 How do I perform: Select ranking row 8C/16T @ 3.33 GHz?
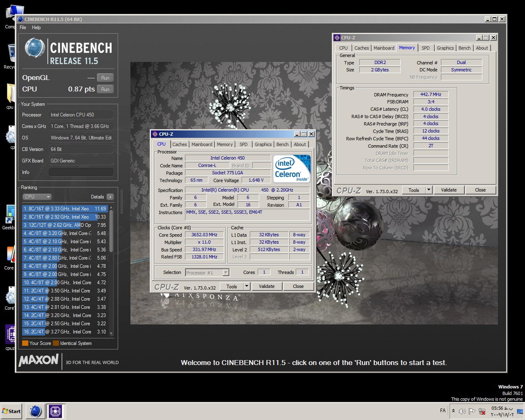(x=65, y=209)
